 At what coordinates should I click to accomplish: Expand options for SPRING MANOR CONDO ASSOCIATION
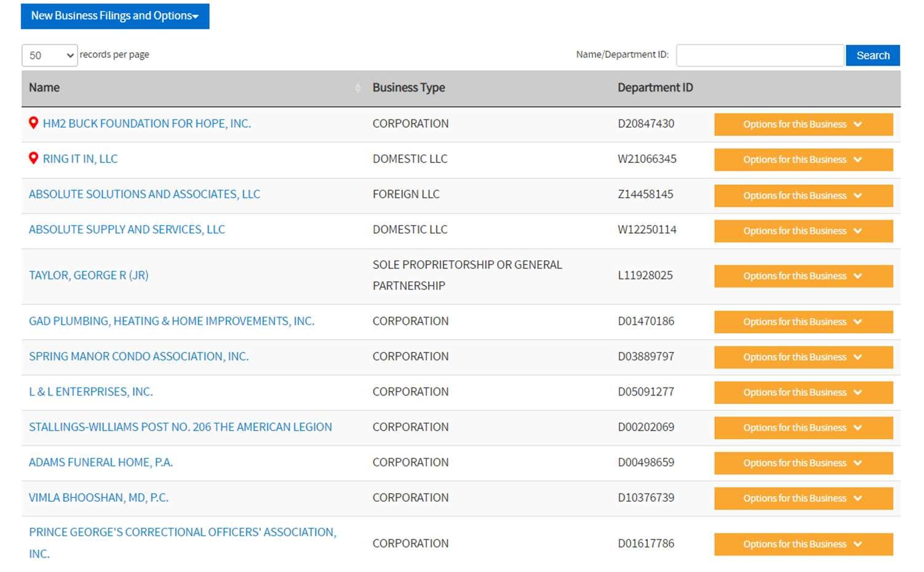(x=803, y=357)
